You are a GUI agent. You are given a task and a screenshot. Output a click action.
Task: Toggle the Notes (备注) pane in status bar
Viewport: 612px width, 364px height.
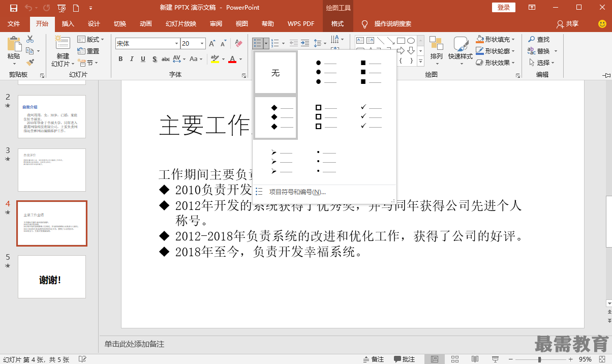374,359
